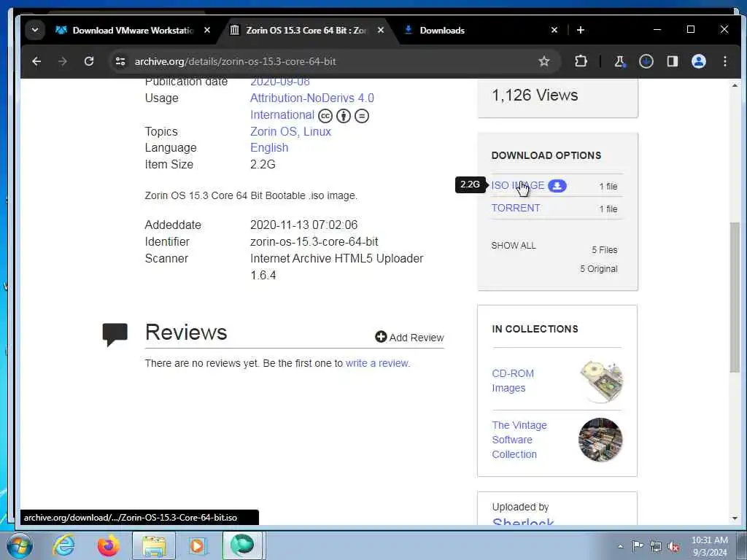
Task: Click Vintage Software Collection thumbnail
Action: 600,440
